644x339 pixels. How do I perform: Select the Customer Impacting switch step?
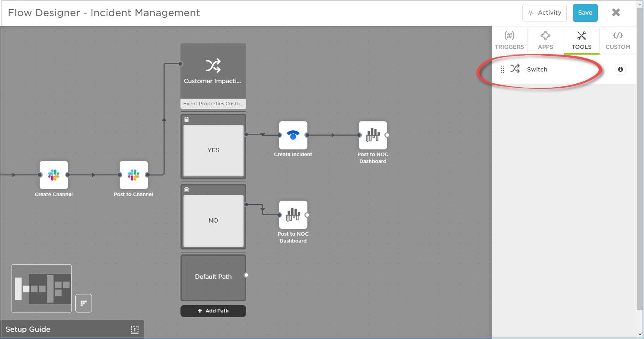pos(213,71)
